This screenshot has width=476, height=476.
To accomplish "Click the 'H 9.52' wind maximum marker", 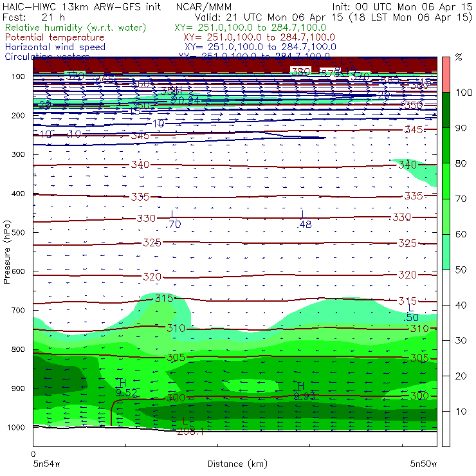I will click(x=125, y=388).
